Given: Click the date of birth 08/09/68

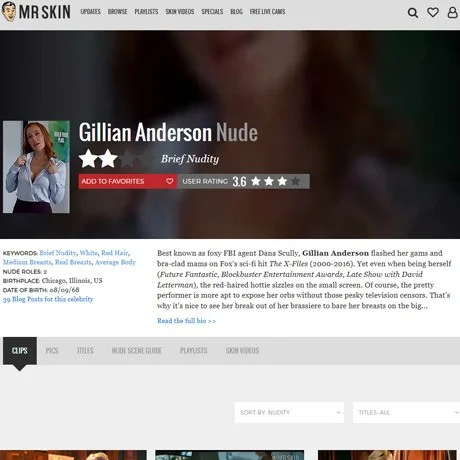Looking at the screenshot, I should [x=64, y=290].
